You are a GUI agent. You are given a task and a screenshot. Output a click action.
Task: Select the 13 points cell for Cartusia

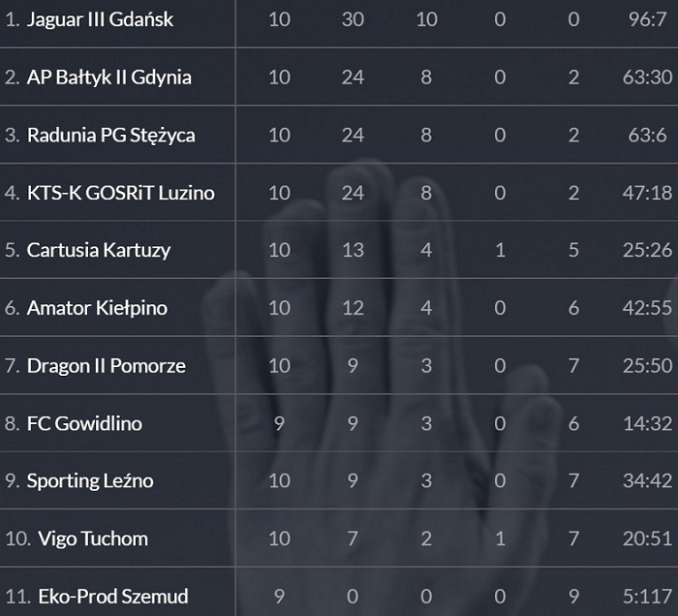click(353, 250)
